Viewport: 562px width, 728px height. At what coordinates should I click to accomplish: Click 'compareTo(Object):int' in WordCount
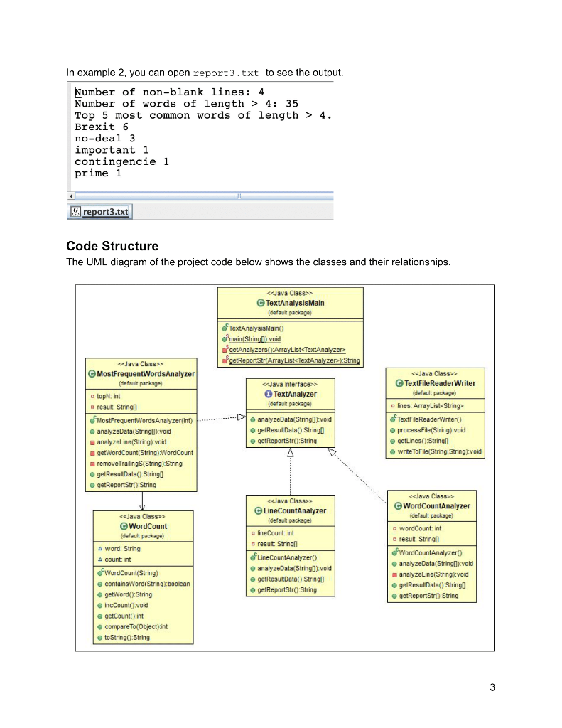tap(136, 627)
